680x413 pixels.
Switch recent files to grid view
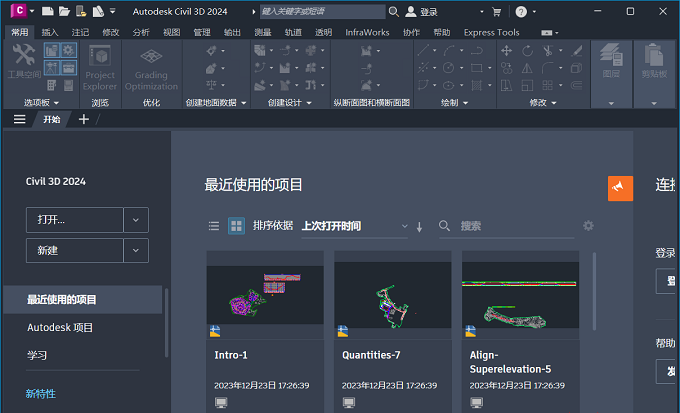click(236, 226)
